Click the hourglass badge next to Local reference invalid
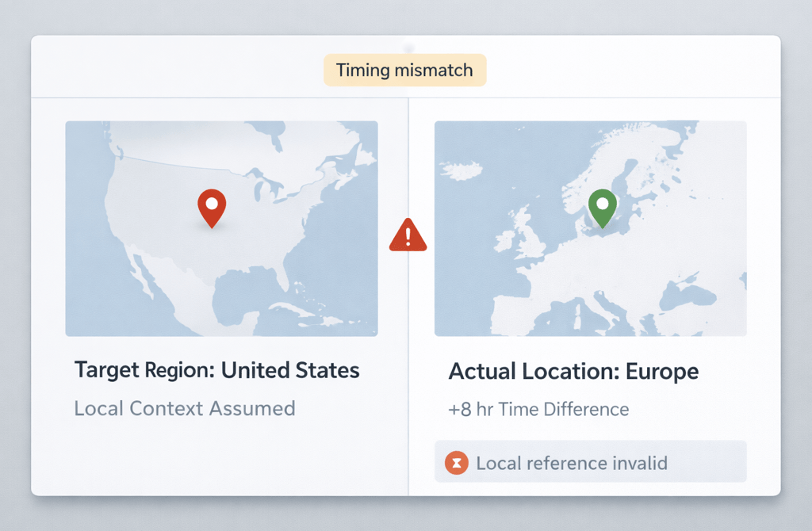 pyautogui.click(x=456, y=463)
